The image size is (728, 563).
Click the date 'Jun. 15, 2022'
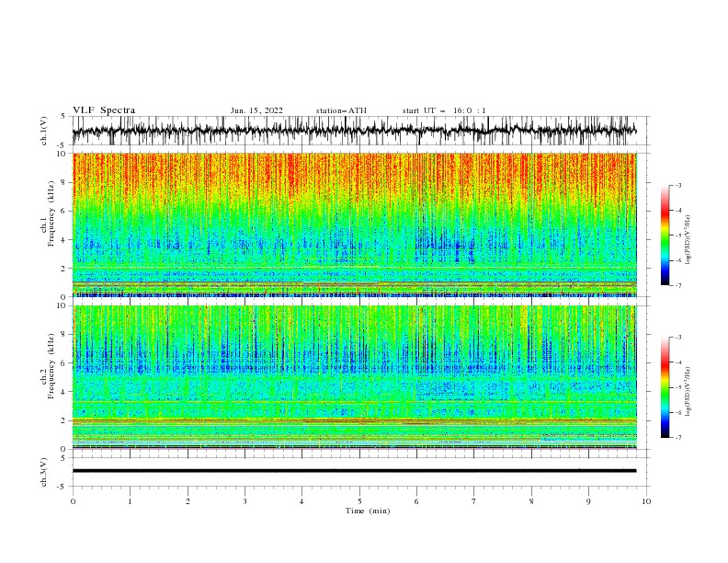coord(256,110)
